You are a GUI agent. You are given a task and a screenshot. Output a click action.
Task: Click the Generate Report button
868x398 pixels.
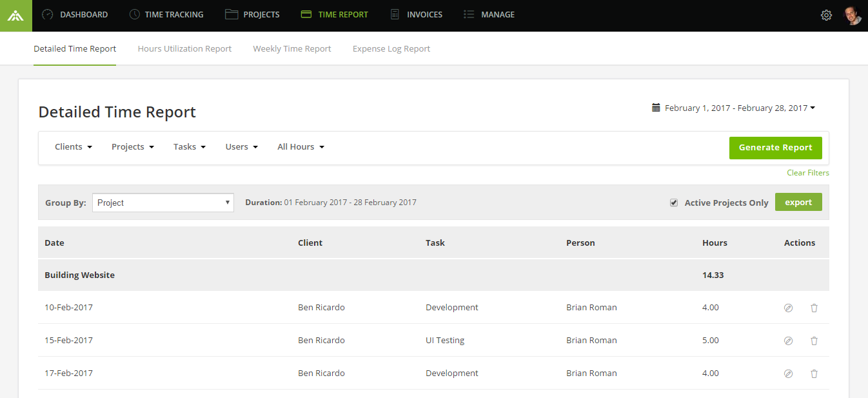(776, 148)
